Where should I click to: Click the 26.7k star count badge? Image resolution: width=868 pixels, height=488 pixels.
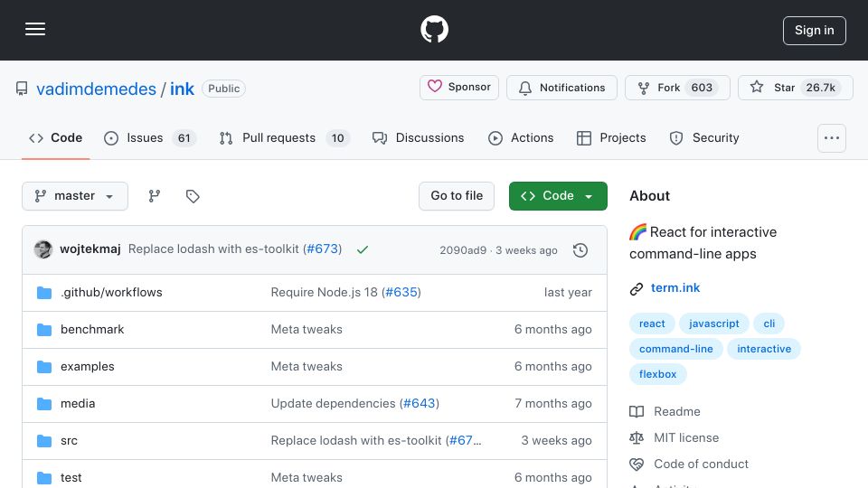820,88
